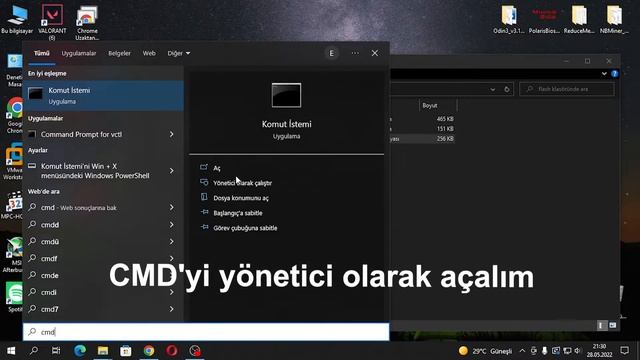The height and width of the screenshot is (360, 640).
Task: Close the search panel
Action: click(375, 53)
